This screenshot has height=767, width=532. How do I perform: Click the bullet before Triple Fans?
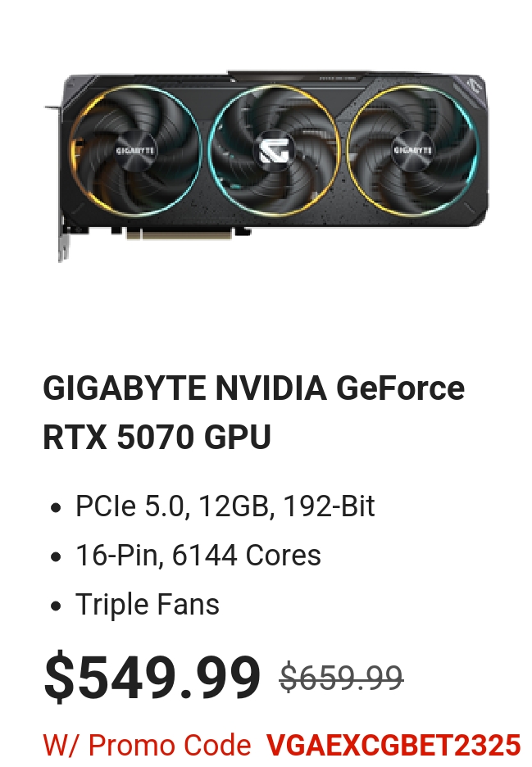(x=56, y=606)
